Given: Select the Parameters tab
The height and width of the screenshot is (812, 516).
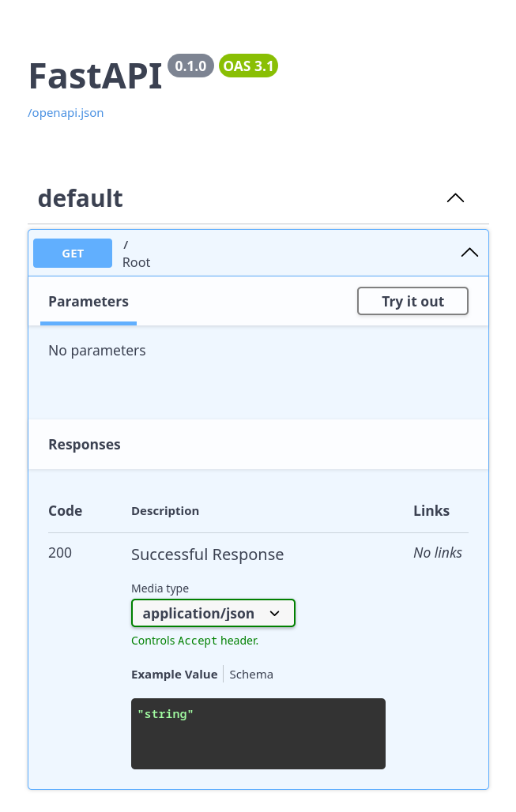Looking at the screenshot, I should pos(89,302).
